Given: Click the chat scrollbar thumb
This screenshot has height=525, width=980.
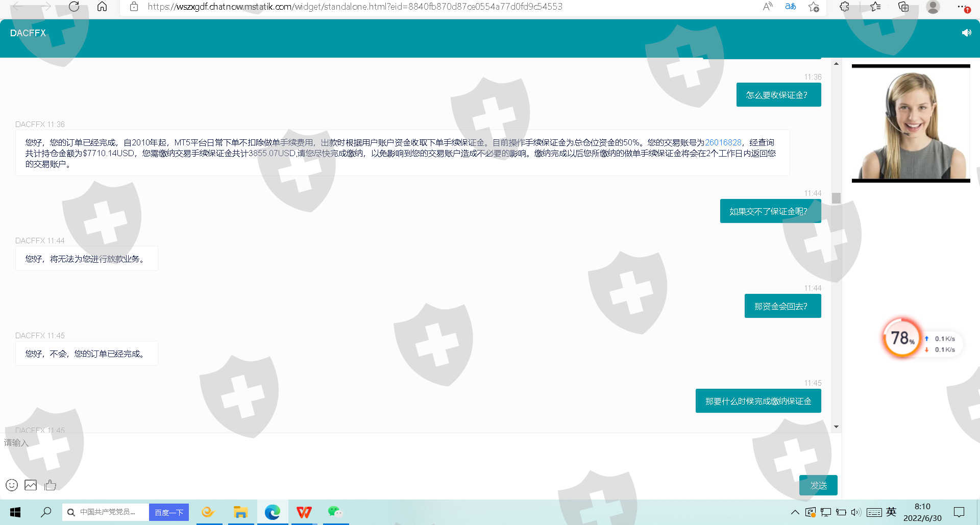Looking at the screenshot, I should click(836, 198).
